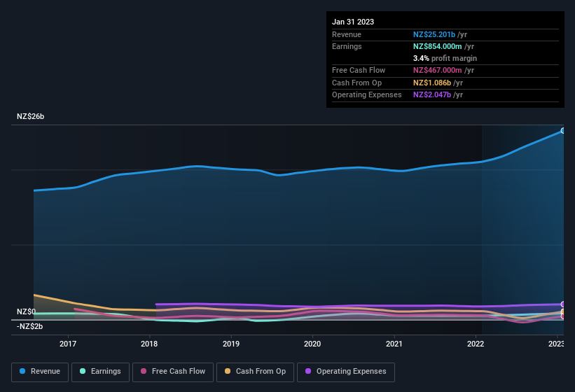The height and width of the screenshot is (392, 575).
Task: Click the NZ$26b y-axis label
Action: [x=30, y=116]
